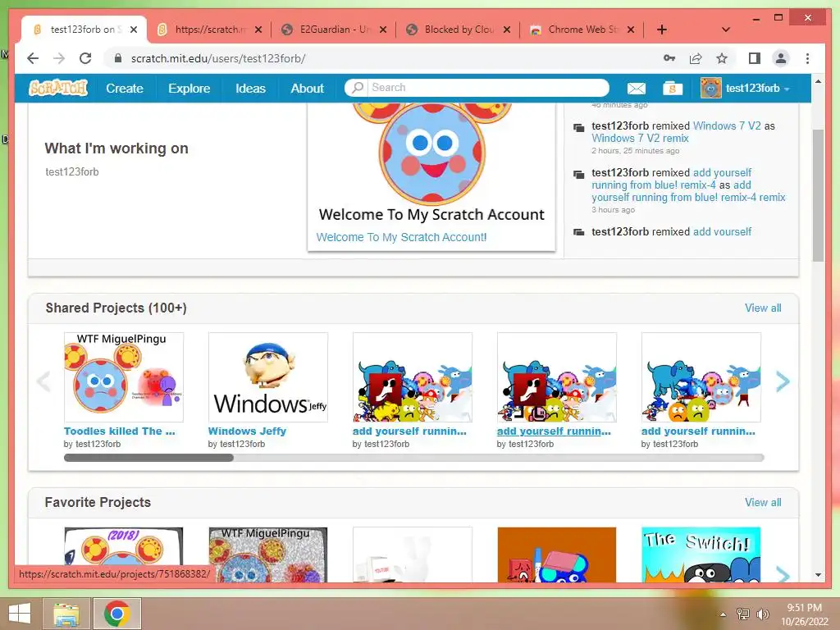The width and height of the screenshot is (840, 630).
Task: Close the E2Guardian tab
Action: (x=383, y=30)
